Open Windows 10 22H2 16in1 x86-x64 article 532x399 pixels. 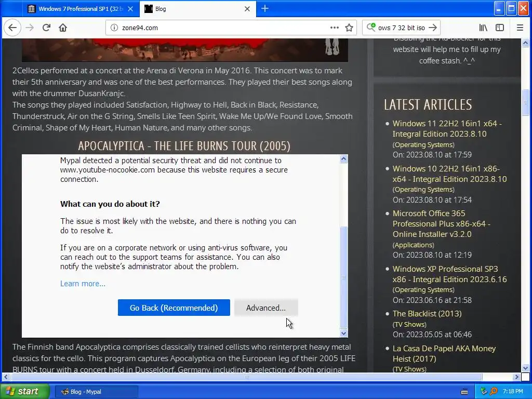(x=449, y=174)
